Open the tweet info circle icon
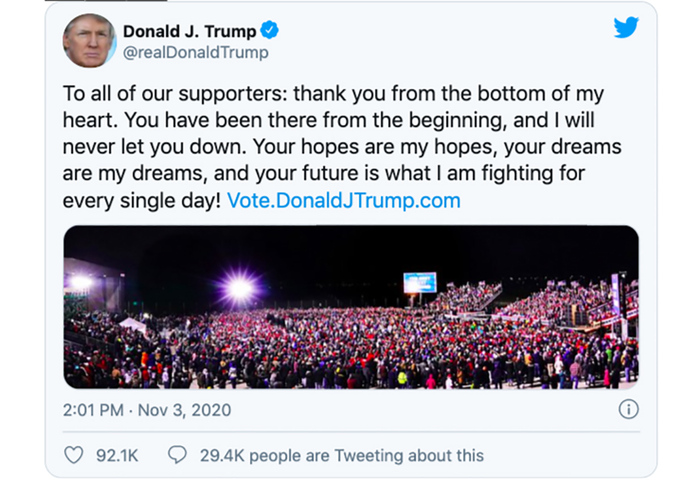 click(x=628, y=409)
